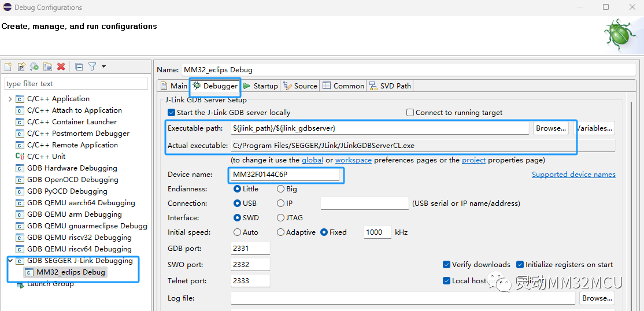Uncheck Start the J-Link GDB server locally
This screenshot has width=644, height=311.
click(x=171, y=113)
